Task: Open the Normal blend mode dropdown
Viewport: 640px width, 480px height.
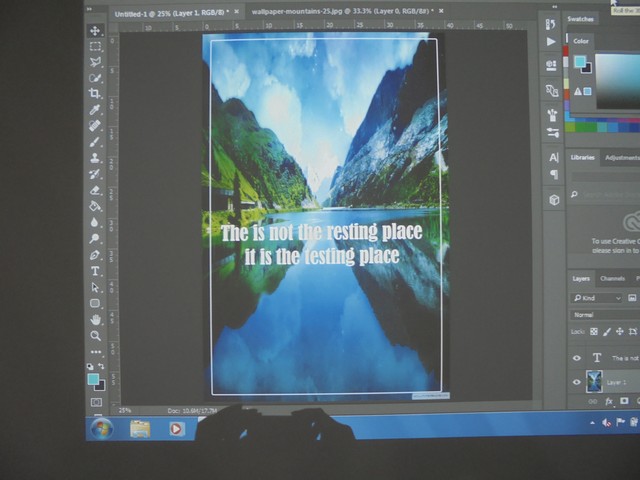Action: click(x=600, y=315)
